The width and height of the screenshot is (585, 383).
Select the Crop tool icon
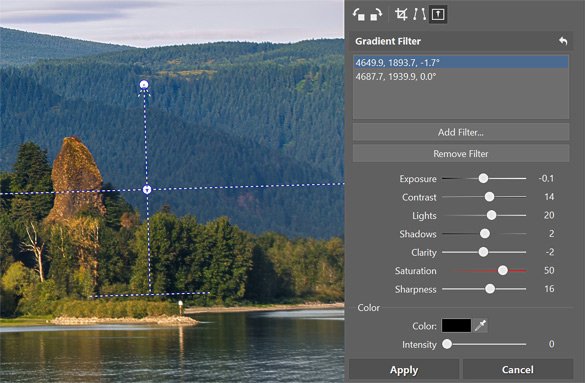click(401, 15)
